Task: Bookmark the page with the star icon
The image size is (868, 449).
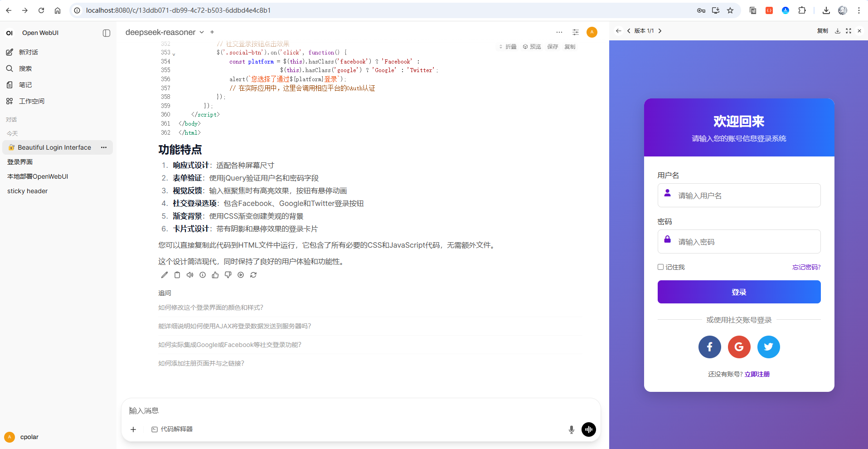Action: point(730,10)
